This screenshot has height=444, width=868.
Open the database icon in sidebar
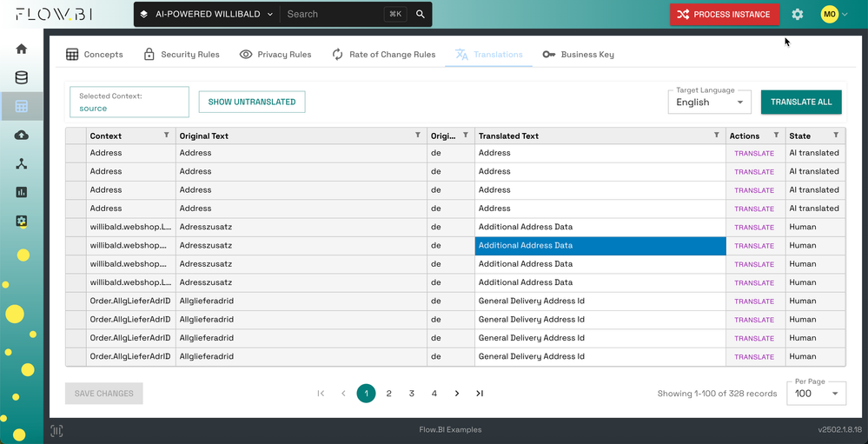[x=22, y=77]
